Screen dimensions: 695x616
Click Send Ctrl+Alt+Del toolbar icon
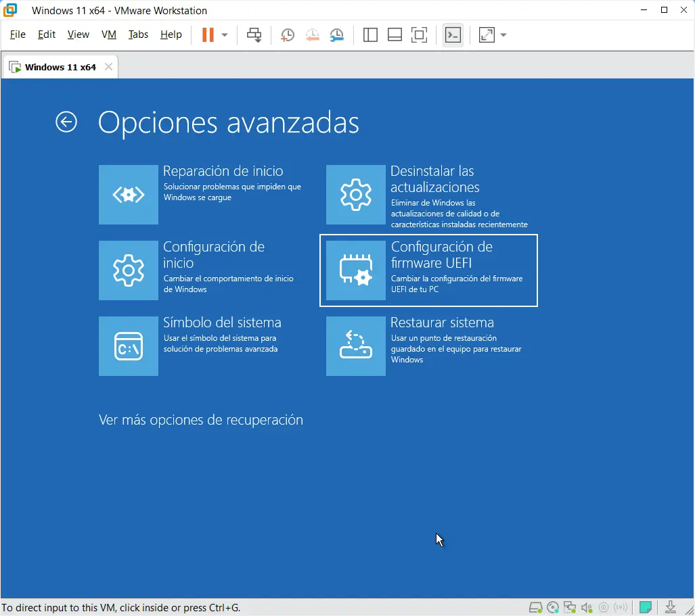pos(254,34)
